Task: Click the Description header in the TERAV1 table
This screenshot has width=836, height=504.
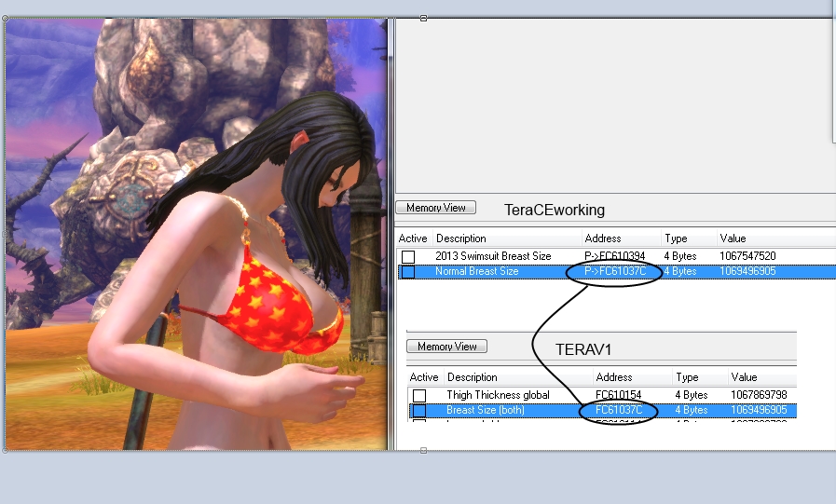Action: click(471, 377)
